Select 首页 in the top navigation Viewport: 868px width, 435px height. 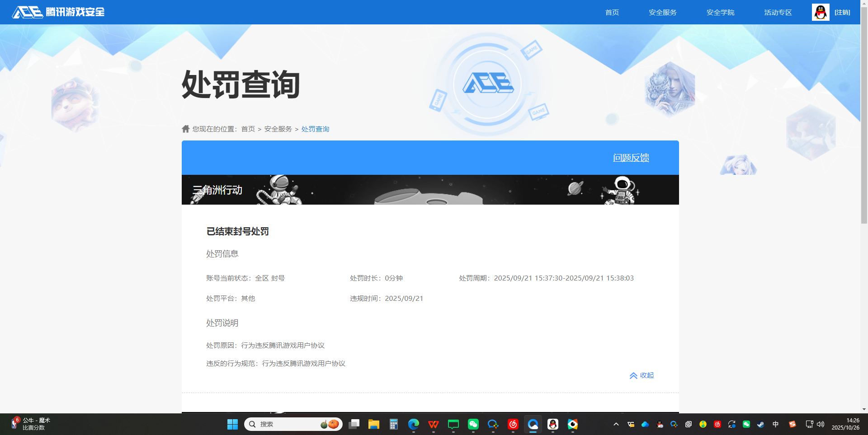click(x=612, y=12)
